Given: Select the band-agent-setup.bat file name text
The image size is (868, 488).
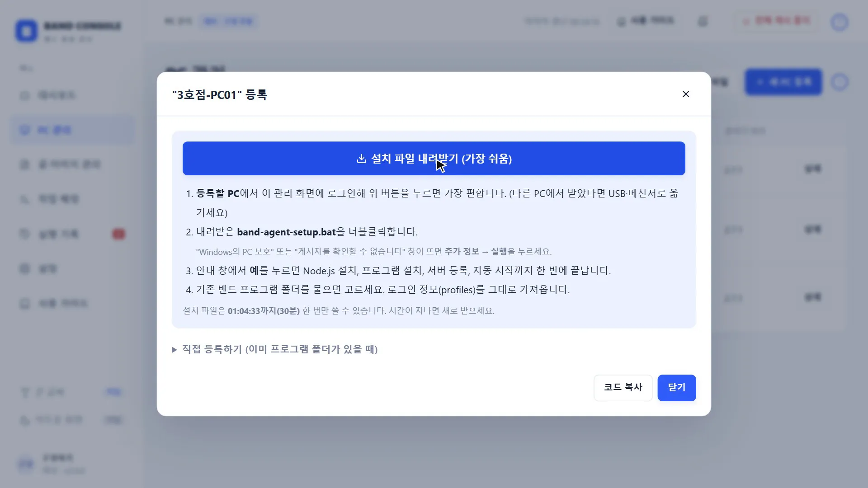Looking at the screenshot, I should point(287,232).
